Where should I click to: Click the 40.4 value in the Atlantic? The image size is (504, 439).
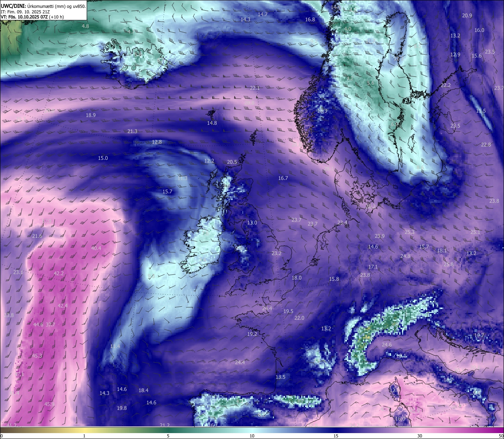click(96, 248)
